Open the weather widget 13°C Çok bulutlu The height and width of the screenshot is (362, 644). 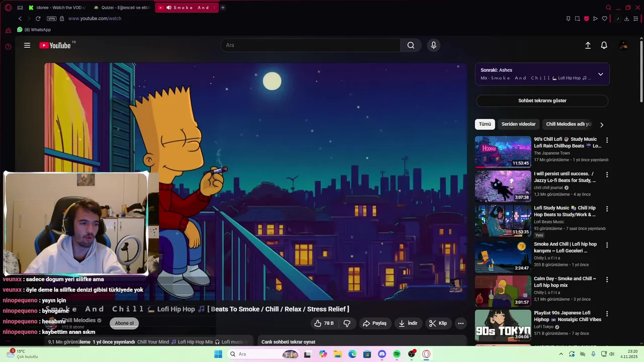(22, 354)
